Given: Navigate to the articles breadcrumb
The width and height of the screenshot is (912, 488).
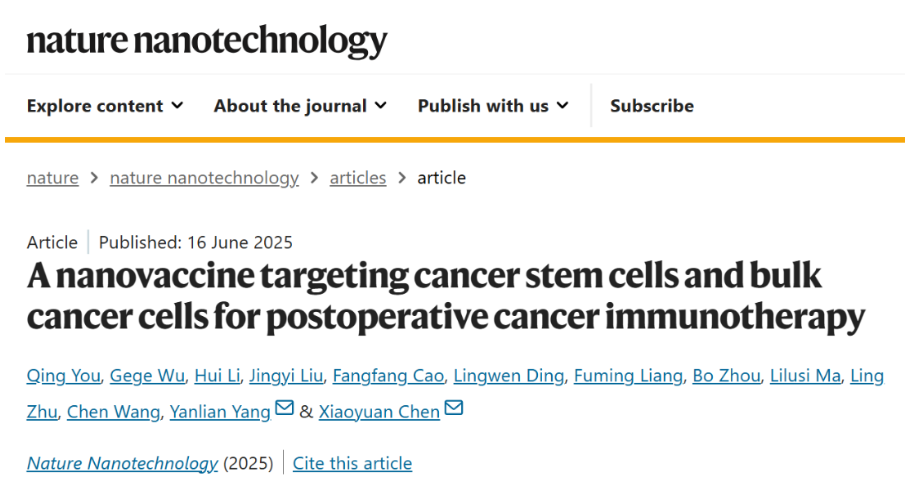Looking at the screenshot, I should pos(358,177).
